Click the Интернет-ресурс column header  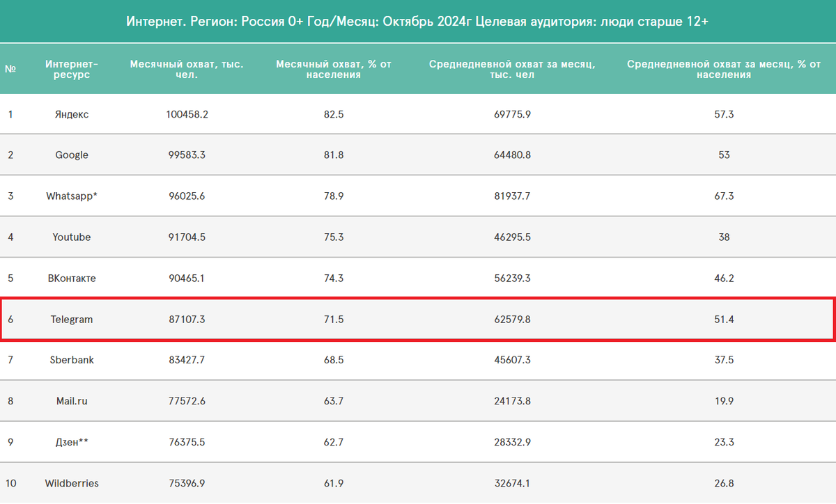pos(72,70)
